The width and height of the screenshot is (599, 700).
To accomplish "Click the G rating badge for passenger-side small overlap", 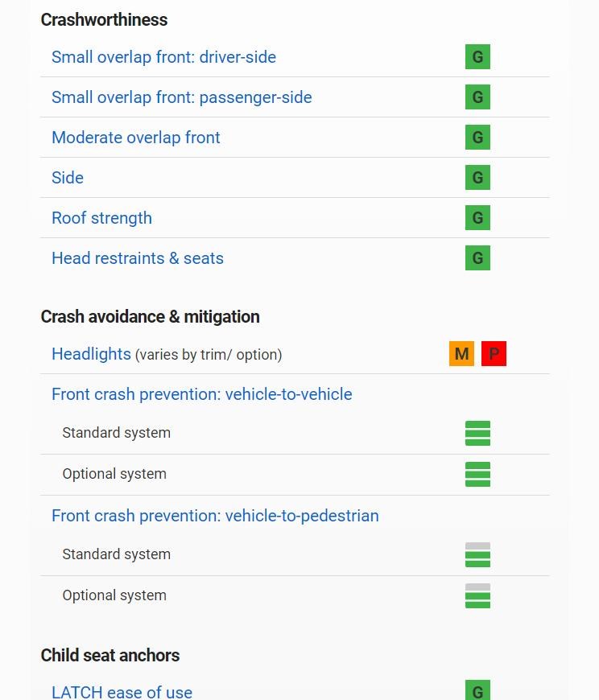I will 477,97.
